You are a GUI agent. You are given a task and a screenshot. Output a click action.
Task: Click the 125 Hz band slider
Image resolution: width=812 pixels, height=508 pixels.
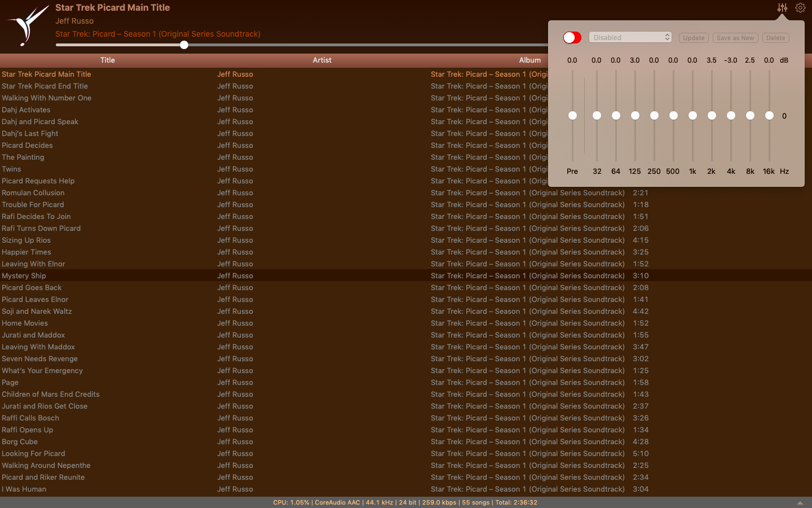tap(635, 116)
